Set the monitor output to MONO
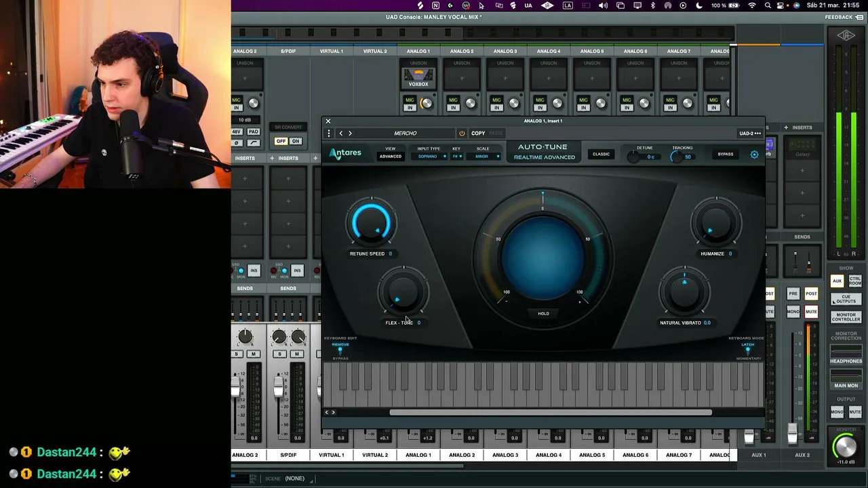 point(837,412)
